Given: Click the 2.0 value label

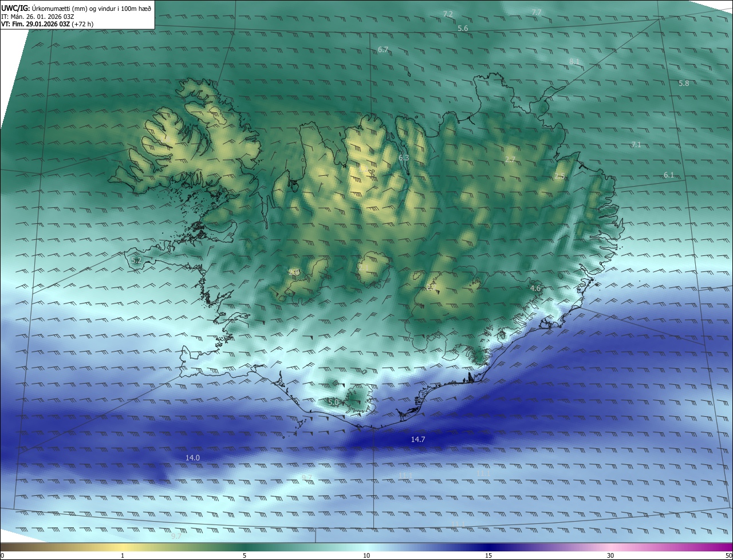Looking at the screenshot, I should (x=294, y=273).
